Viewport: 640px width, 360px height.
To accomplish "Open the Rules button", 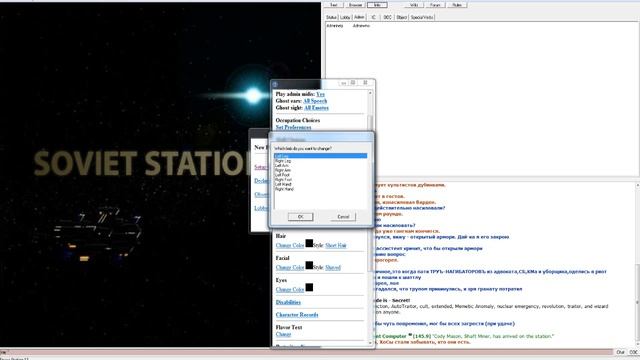I will click(x=457, y=5).
